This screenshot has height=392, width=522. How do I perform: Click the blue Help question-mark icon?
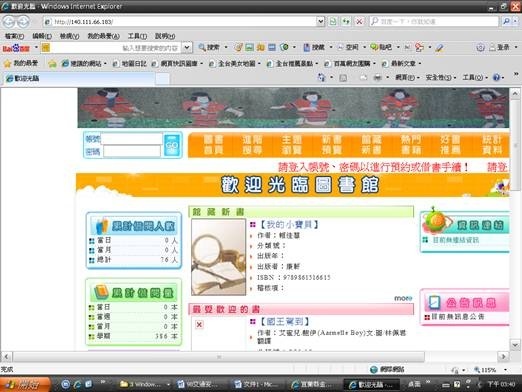pyautogui.click(x=496, y=78)
